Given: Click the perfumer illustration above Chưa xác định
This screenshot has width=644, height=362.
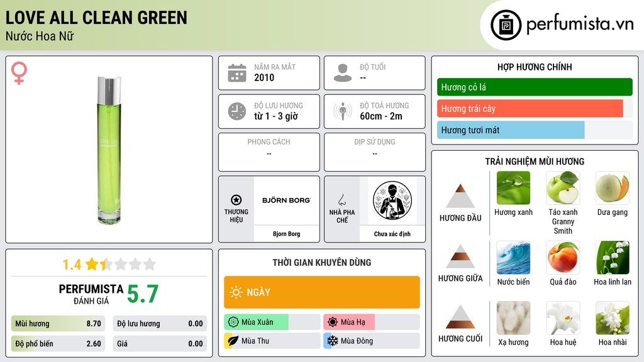Looking at the screenshot, I should tap(392, 200).
